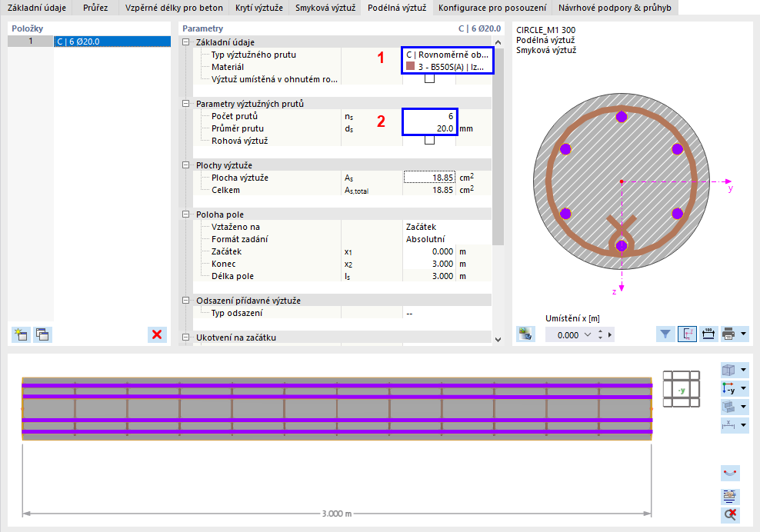Click the Vztaženo na value Začátek
The image size is (760, 532).
tap(447, 227)
